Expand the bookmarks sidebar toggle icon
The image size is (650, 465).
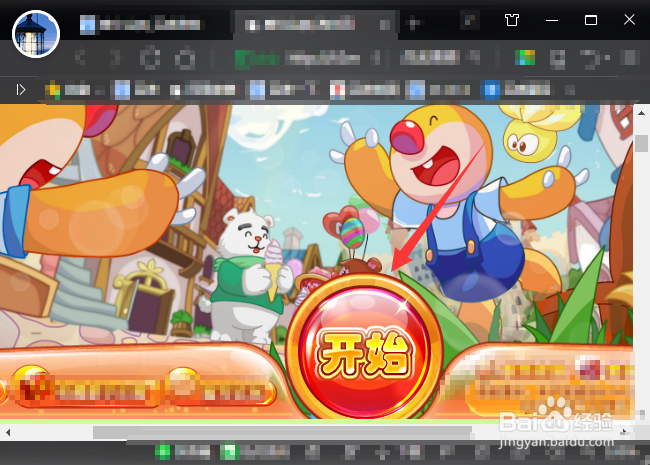pos(20,90)
